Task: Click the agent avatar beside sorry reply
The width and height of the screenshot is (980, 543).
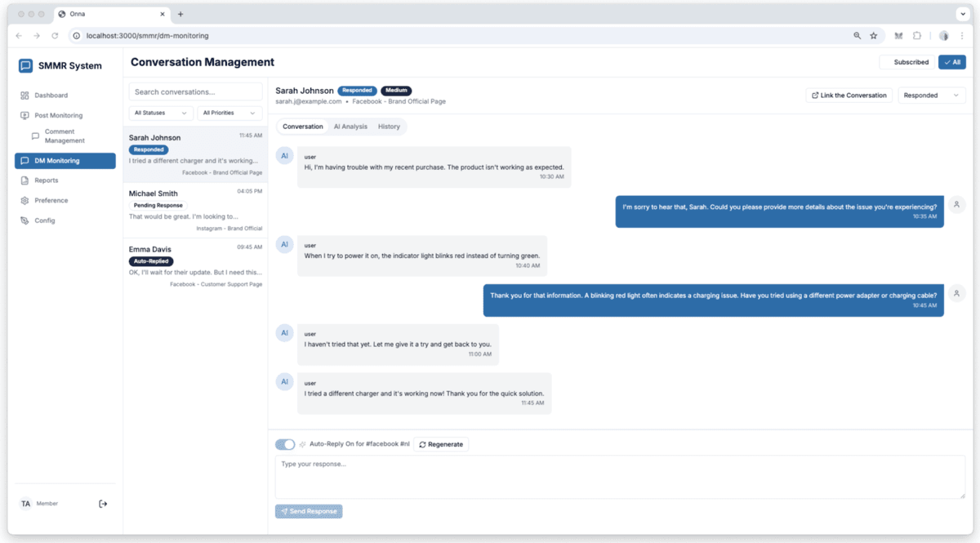Action: click(957, 205)
